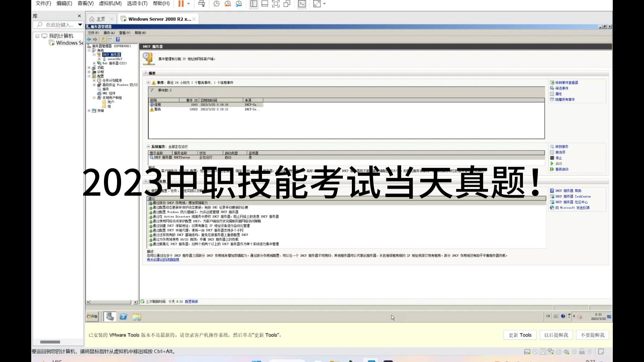Viewport: 644px width, 362px height.
Task: Take a snapshot of the virtual machine
Action: click(216, 4)
